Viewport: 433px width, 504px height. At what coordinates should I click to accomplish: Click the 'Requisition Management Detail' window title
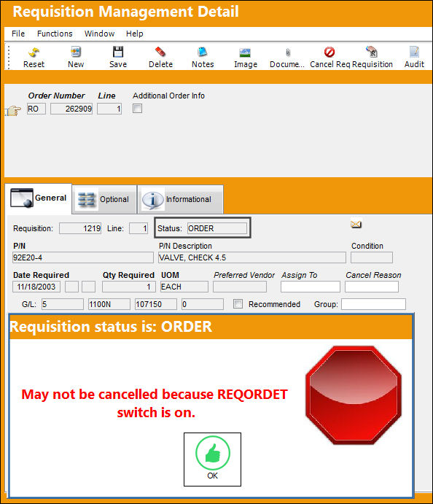(x=125, y=12)
